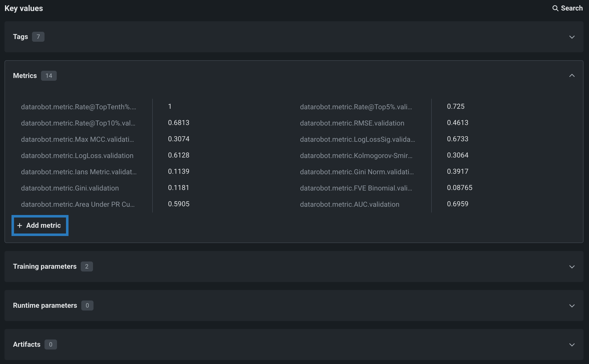The image size is (589, 364).
Task: Select the datarobot.metric.RMSE.validation metric
Action: [352, 123]
